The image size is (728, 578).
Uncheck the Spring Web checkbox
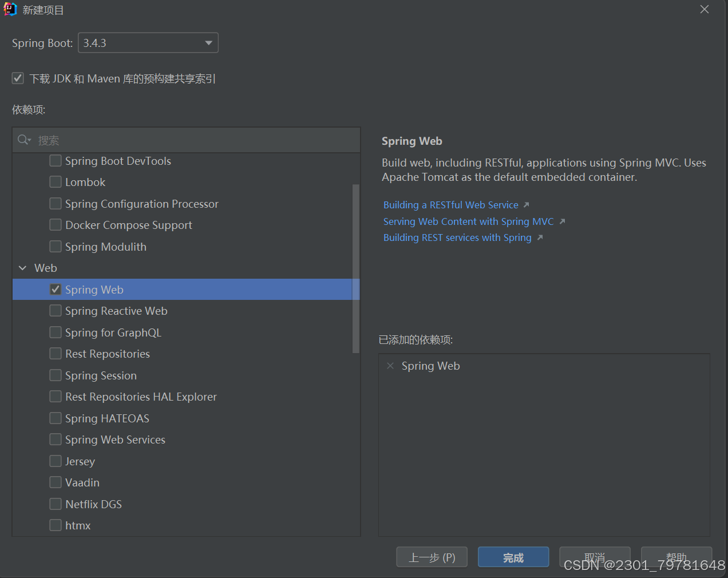[56, 289]
